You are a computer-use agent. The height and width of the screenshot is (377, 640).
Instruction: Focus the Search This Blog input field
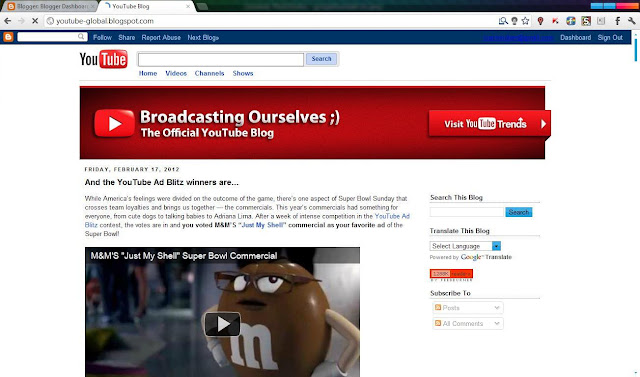coord(467,212)
